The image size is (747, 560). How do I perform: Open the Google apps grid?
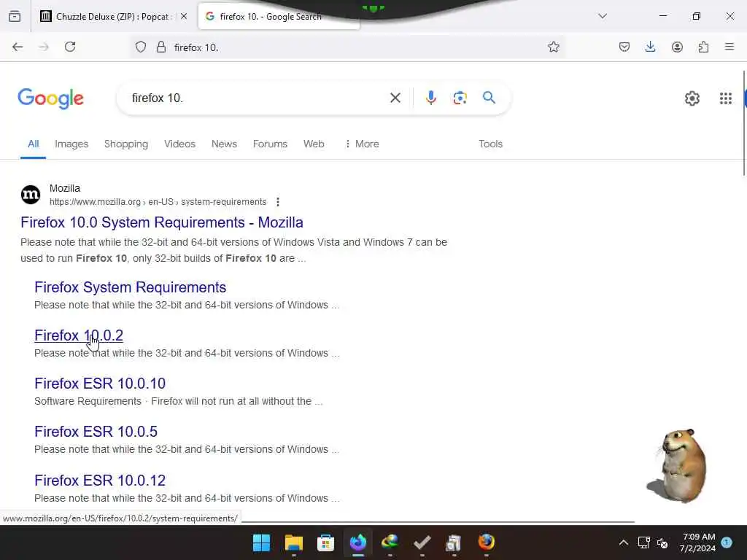click(726, 98)
